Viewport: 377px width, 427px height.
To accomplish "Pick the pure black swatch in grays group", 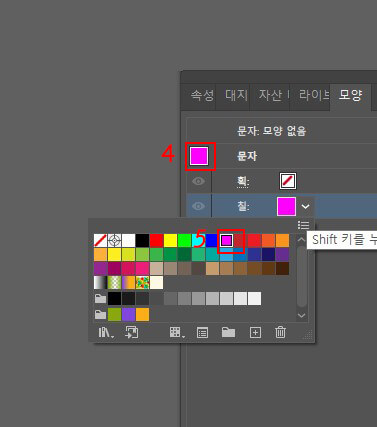I will click(x=114, y=298).
